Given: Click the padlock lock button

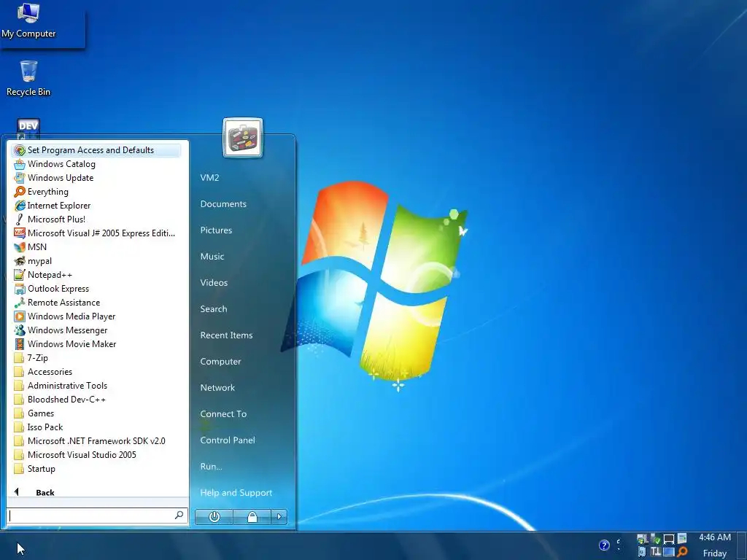Looking at the screenshot, I should point(252,517).
